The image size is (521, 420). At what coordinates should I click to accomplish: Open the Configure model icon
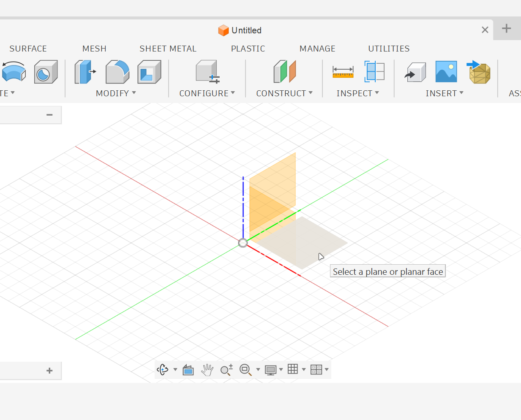pyautogui.click(x=207, y=72)
